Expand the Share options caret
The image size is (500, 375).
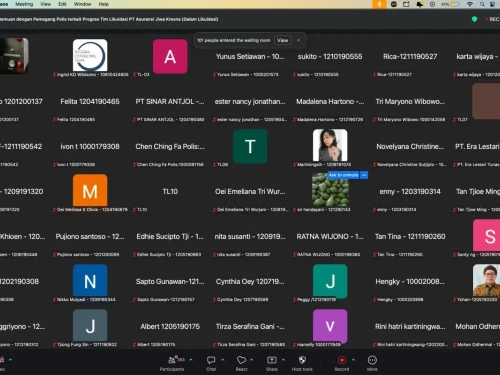click(x=283, y=360)
